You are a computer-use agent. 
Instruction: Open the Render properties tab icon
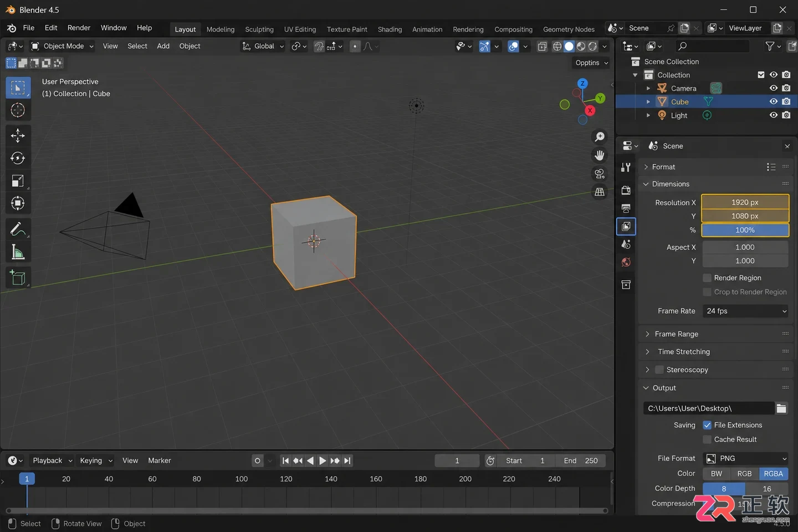(626, 190)
